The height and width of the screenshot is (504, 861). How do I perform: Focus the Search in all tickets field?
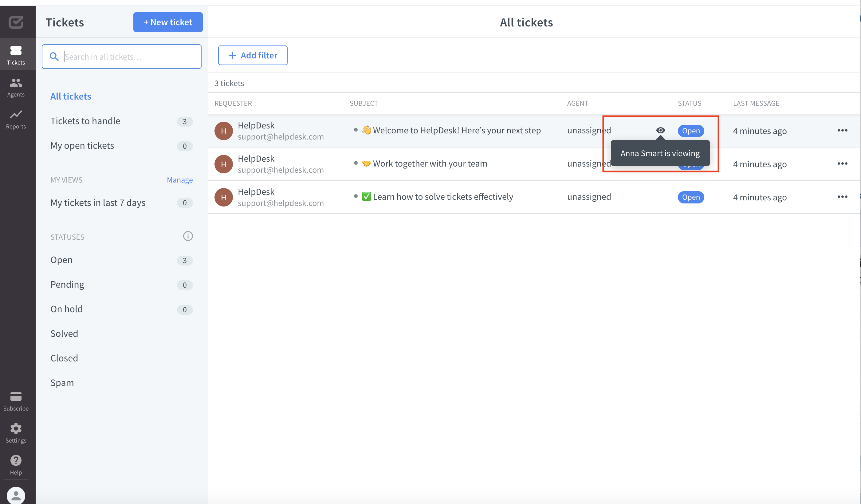pos(121,56)
